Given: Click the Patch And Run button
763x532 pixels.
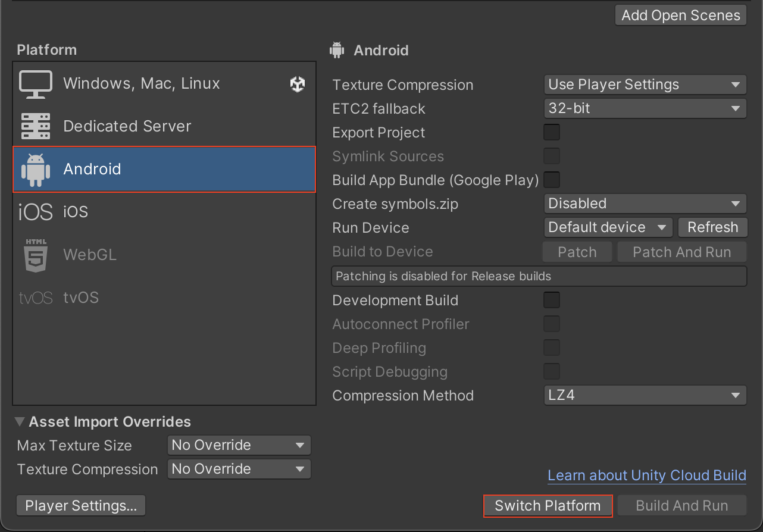Looking at the screenshot, I should (682, 252).
